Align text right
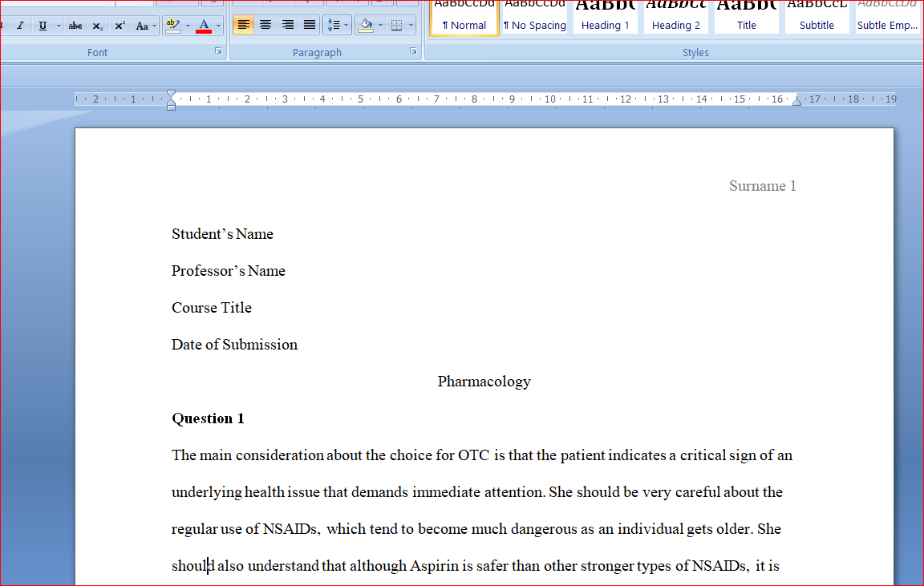The image size is (924, 586). (288, 25)
